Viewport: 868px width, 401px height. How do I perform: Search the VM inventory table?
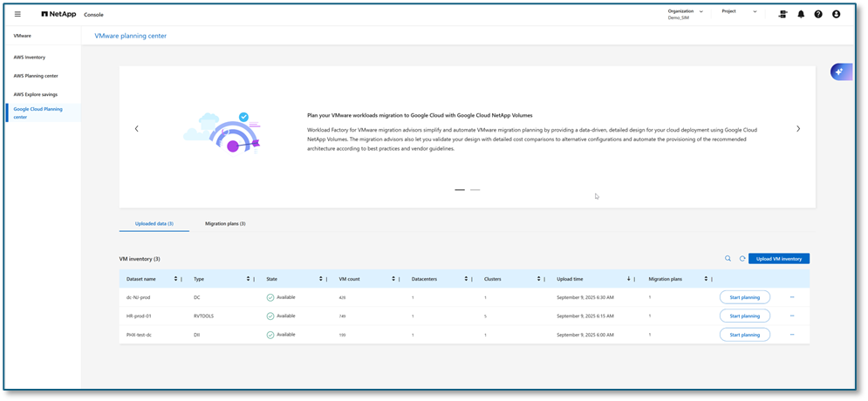728,258
